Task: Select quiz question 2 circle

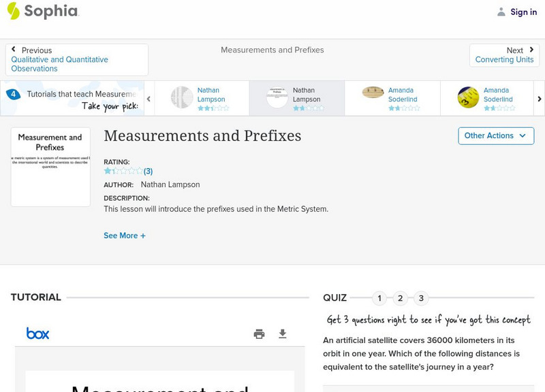Action: pos(401,298)
